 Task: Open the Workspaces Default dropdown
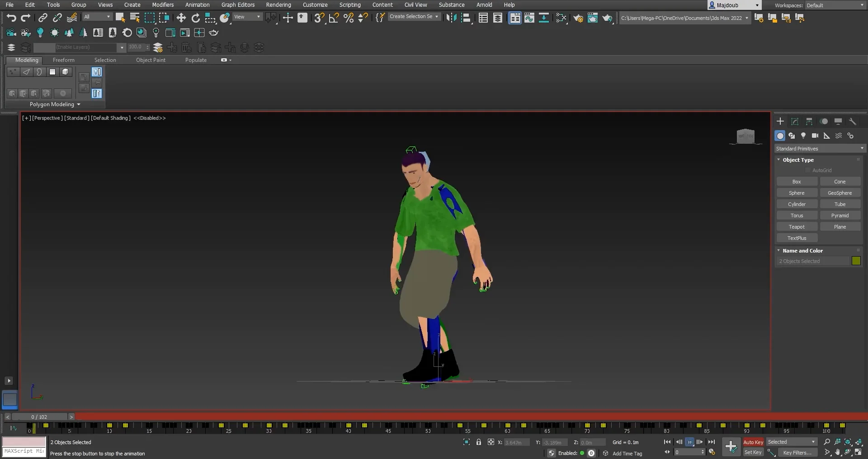click(835, 5)
